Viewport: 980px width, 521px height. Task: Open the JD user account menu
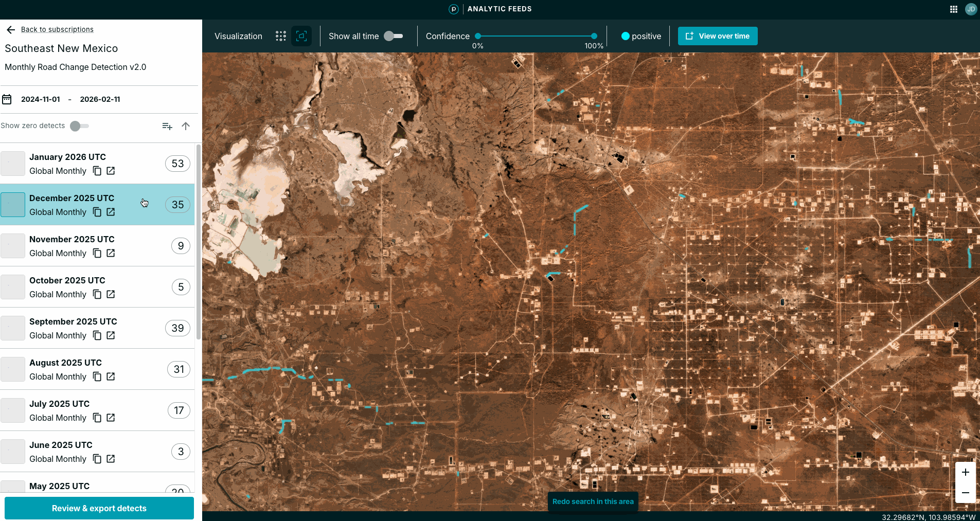point(971,9)
